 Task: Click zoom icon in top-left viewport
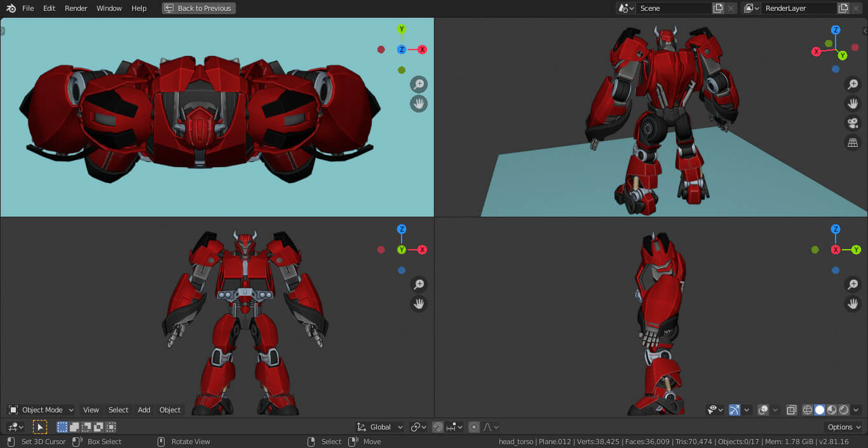coord(419,85)
